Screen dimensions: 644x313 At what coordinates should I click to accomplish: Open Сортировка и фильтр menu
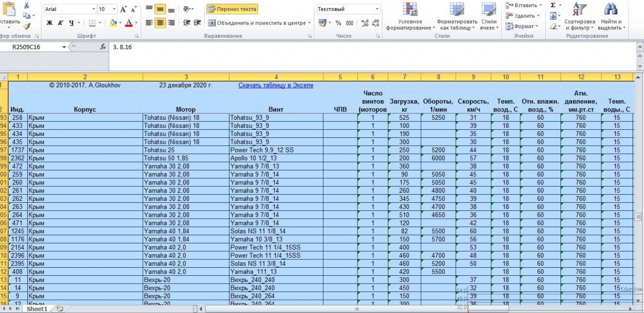coord(580,17)
